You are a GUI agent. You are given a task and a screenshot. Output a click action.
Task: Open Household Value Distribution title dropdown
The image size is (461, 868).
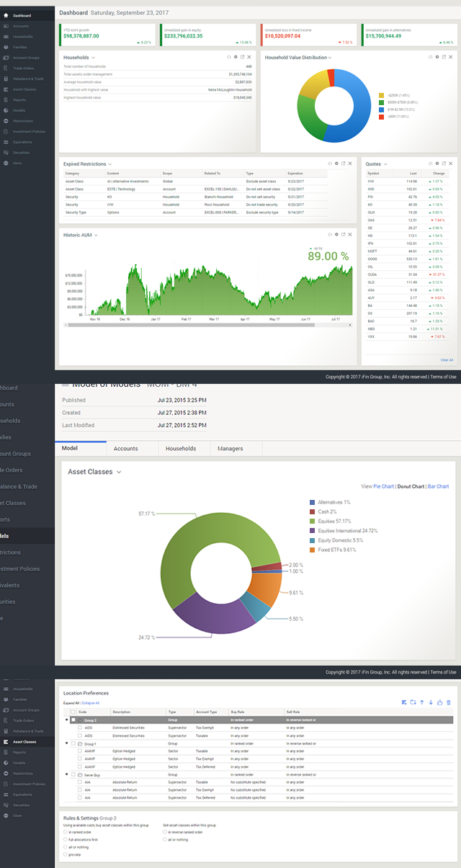coord(330,57)
